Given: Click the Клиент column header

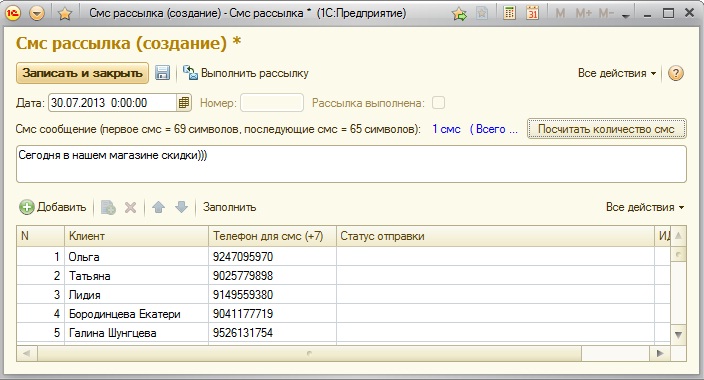Looking at the screenshot, I should 136,236.
